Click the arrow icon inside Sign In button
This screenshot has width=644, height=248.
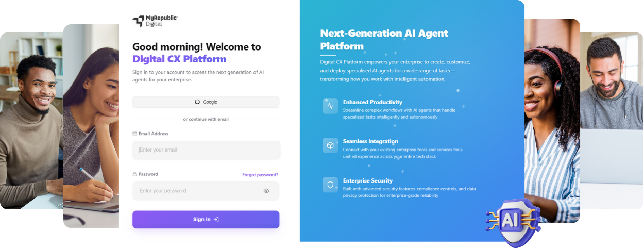(216, 220)
